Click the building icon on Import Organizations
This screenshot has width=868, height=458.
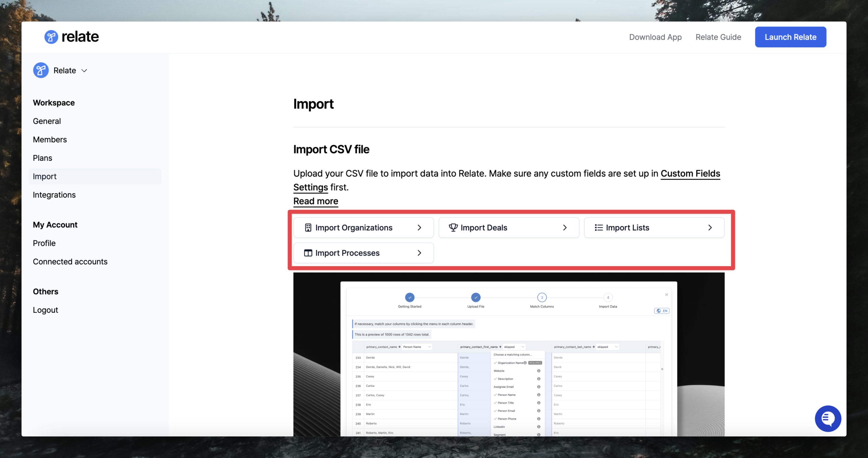click(x=308, y=228)
